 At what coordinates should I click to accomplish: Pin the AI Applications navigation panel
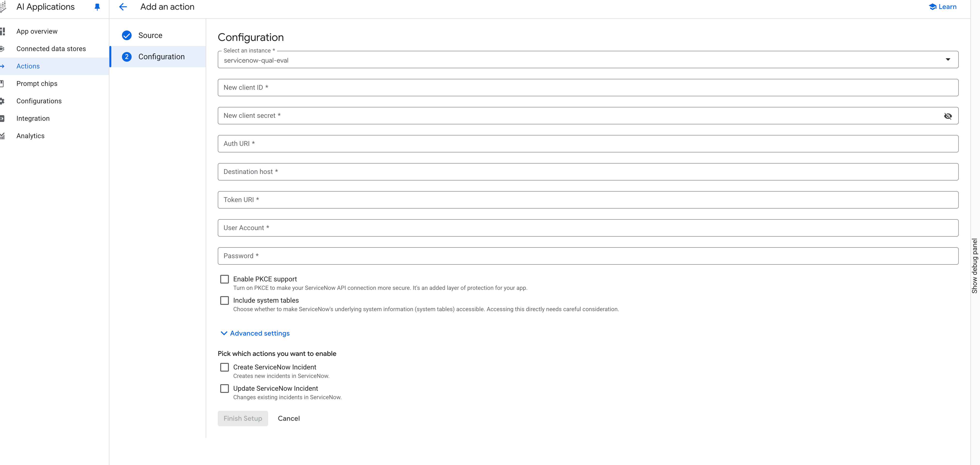(x=97, y=7)
